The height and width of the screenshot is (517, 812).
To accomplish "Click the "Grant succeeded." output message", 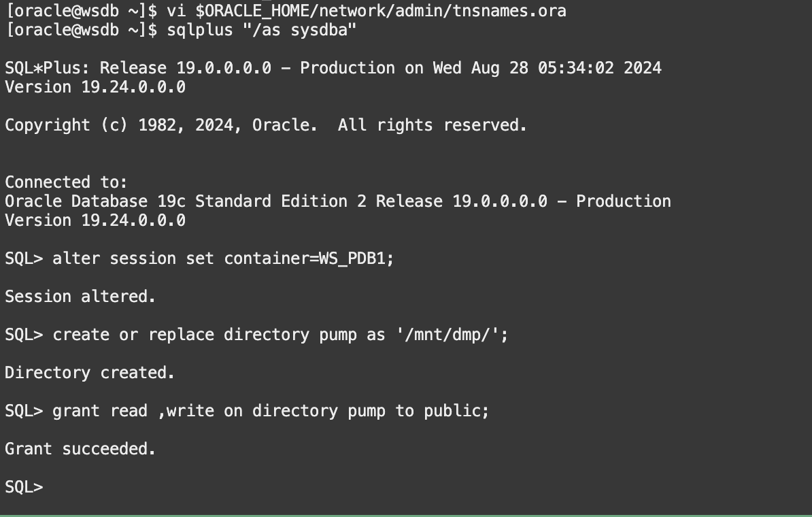I will 80,449.
